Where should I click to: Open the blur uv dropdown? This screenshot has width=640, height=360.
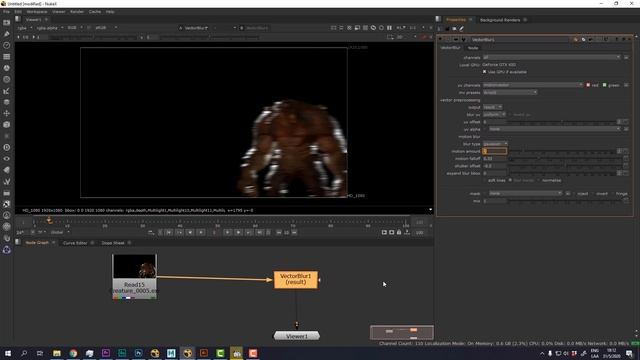[x=494, y=114]
